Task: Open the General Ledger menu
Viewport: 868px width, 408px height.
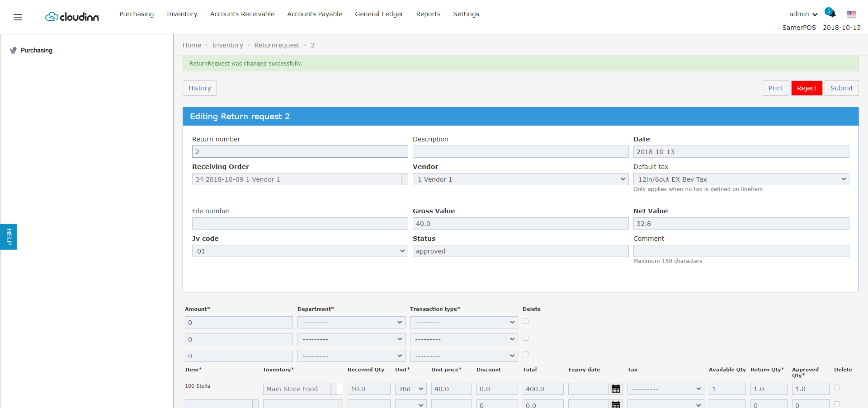Action: pyautogui.click(x=379, y=14)
